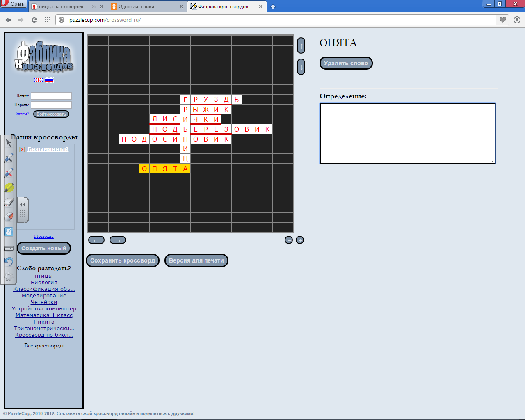Pick the eraser tool in floating toolbar

pyautogui.click(x=9, y=202)
